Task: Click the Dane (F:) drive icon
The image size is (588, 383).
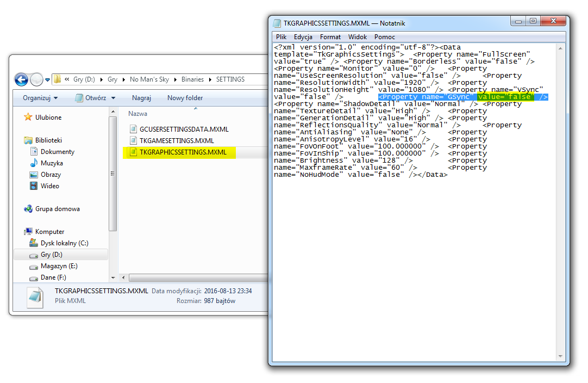Action: tap(34, 278)
